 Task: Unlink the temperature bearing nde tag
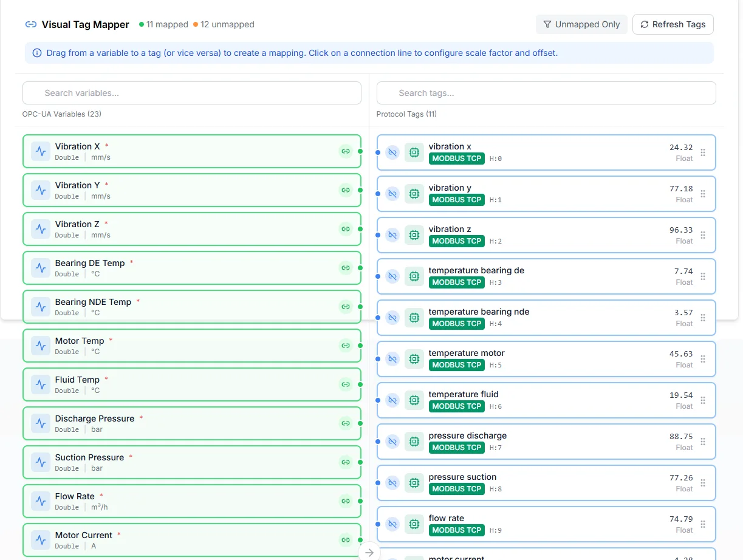(392, 318)
